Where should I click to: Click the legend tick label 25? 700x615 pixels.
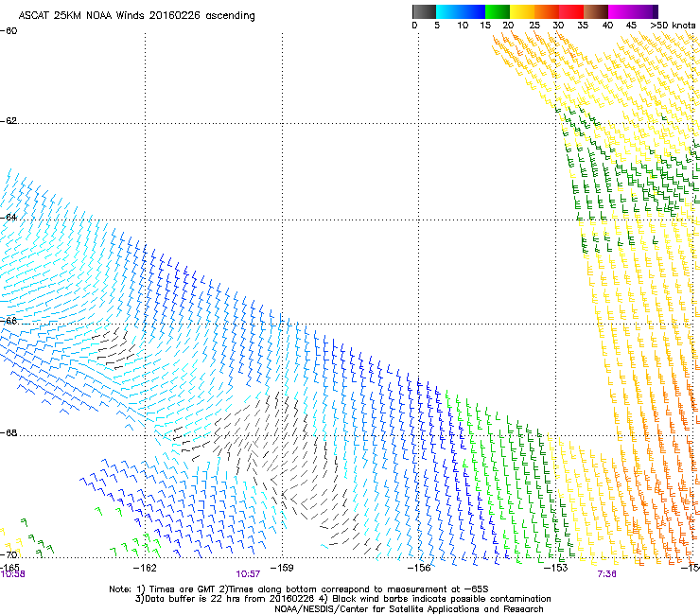[x=534, y=26]
